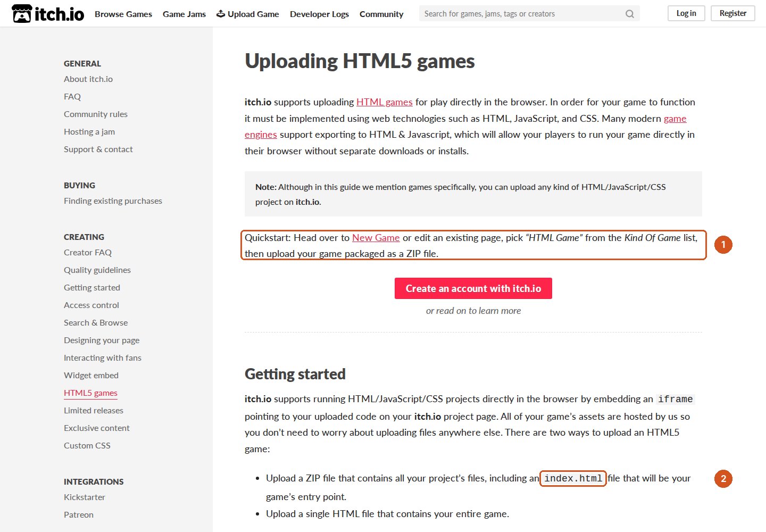The width and height of the screenshot is (766, 532).
Task: Open HTML5 games in sidebar
Action: 90,393
